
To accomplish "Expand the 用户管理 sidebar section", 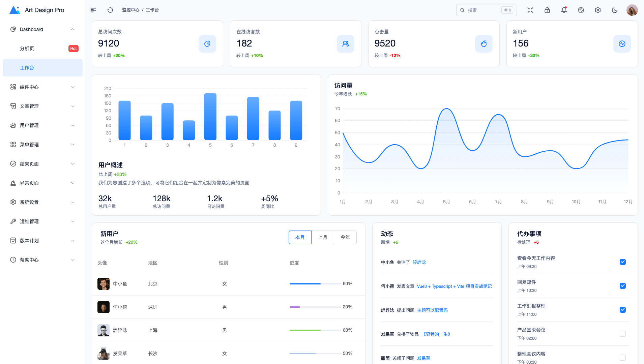I will (x=42, y=125).
